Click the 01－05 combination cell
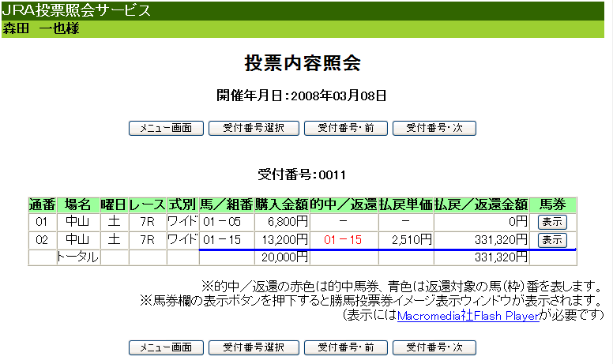Screen dimensions: 613x364 (227, 222)
